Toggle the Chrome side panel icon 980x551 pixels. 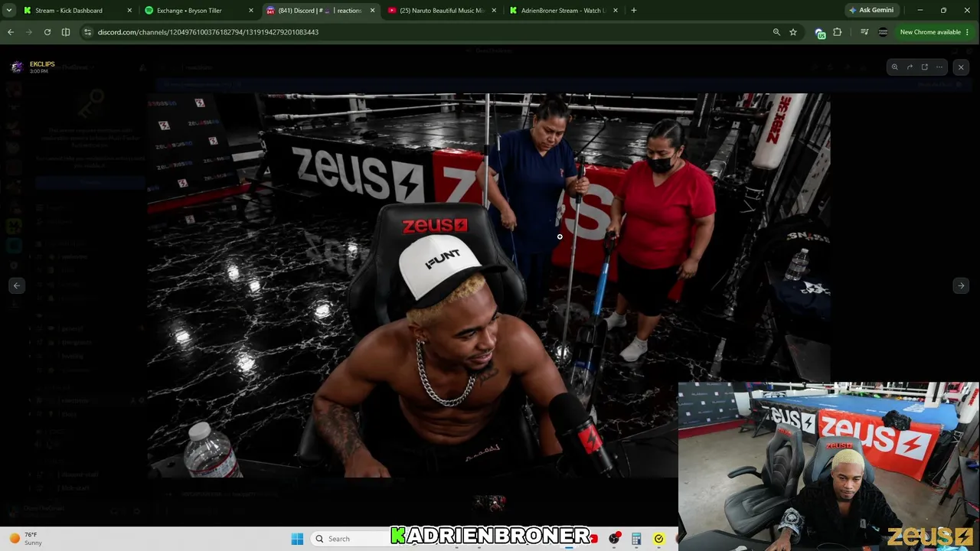click(x=66, y=32)
